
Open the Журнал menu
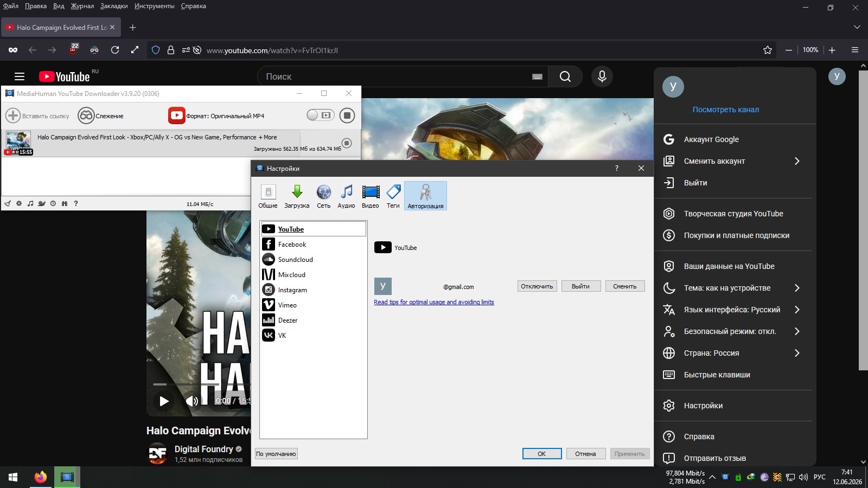pyautogui.click(x=82, y=6)
